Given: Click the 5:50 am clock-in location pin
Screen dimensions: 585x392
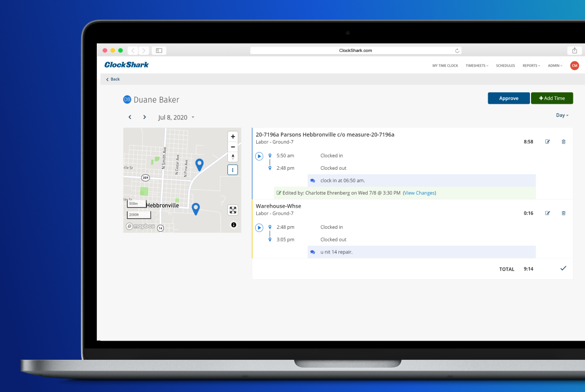Looking at the screenshot, I should click(270, 156).
